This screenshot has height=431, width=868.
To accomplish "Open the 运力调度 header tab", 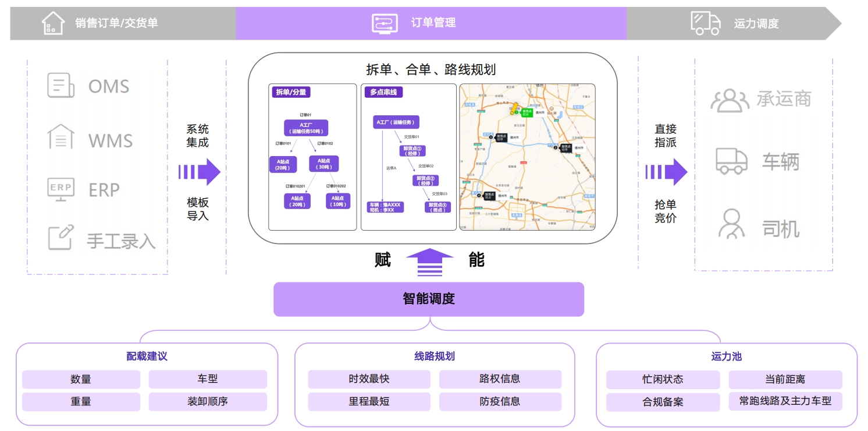I will pyautogui.click(x=756, y=24).
